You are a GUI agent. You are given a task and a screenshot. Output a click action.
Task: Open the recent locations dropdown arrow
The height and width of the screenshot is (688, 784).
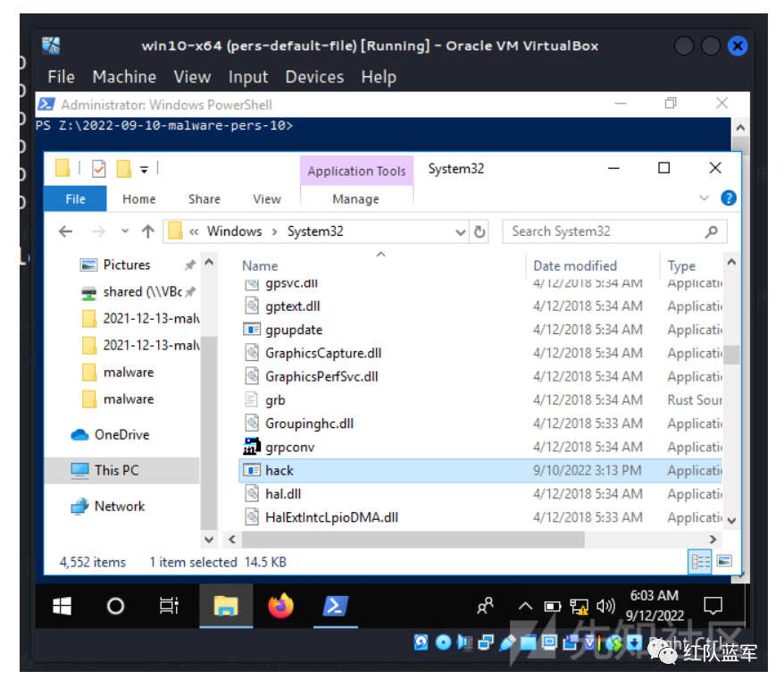tap(125, 231)
